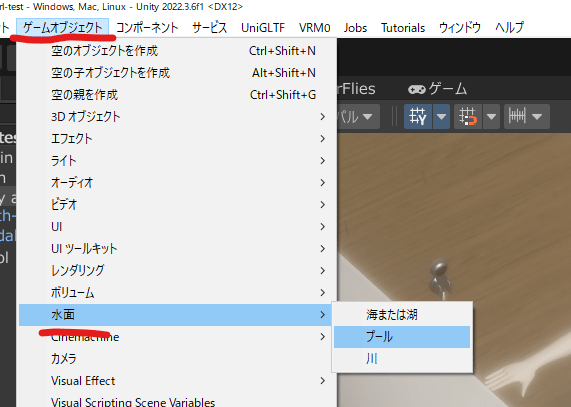571x407 pixels.
Task: Expand the ライト submenu arrow
Action: click(x=322, y=161)
